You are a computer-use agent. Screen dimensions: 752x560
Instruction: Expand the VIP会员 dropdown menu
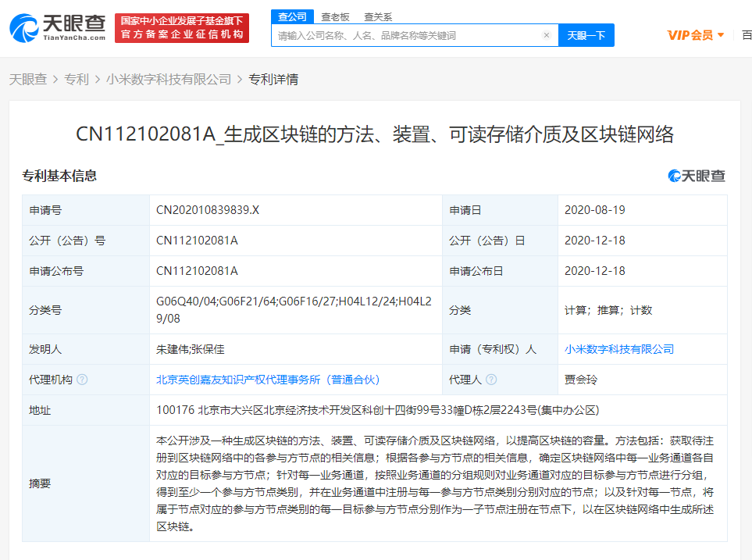coord(696,35)
